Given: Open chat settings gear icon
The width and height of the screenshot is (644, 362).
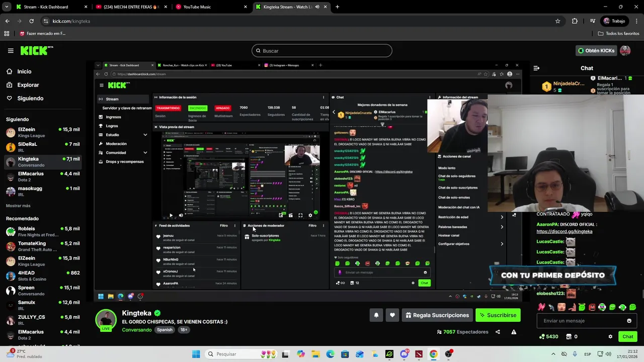Looking at the screenshot, I should click(610, 336).
